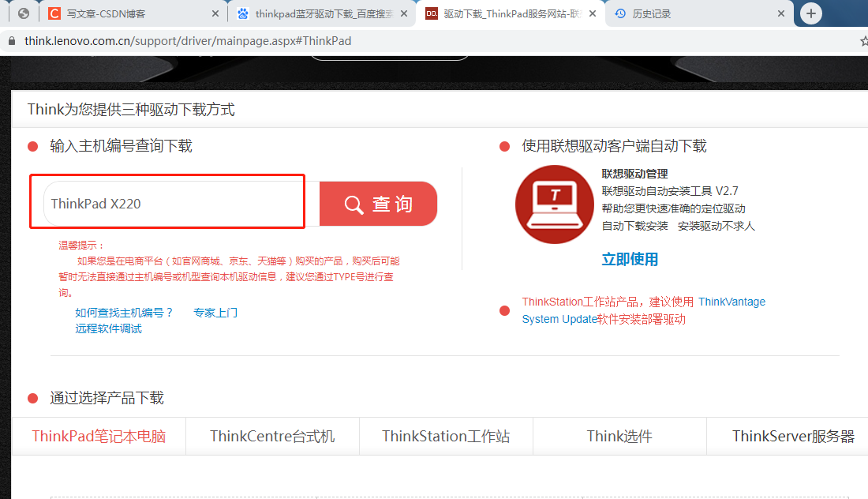Click the 使用联想驱动客户端自动下载 heading

click(x=614, y=146)
